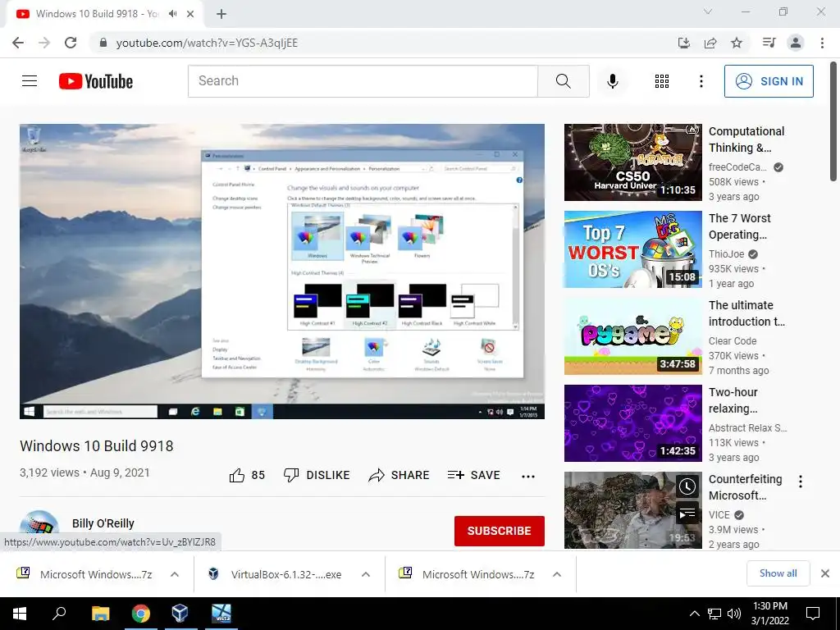The height and width of the screenshot is (630, 840).
Task: Open the YouTube hamburger guide menu
Action: click(x=30, y=81)
